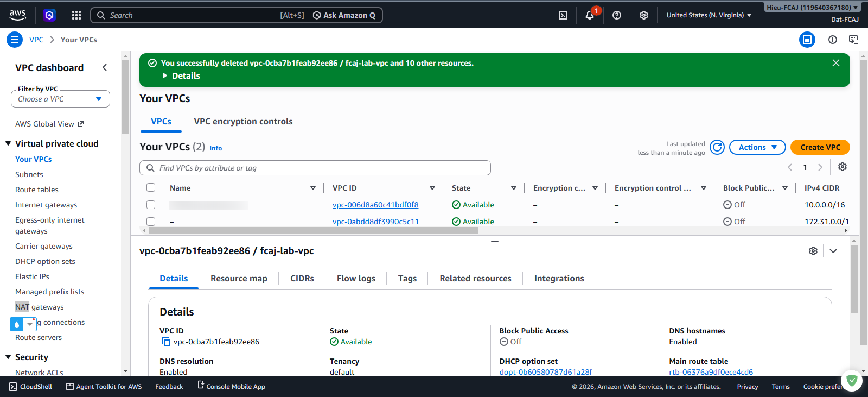The height and width of the screenshot is (397, 868).
Task: Open the Actions dropdown menu
Action: tap(757, 147)
